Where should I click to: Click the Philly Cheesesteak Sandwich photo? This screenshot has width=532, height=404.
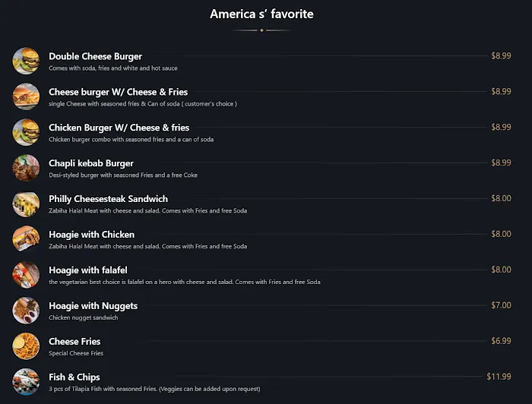[x=26, y=204]
